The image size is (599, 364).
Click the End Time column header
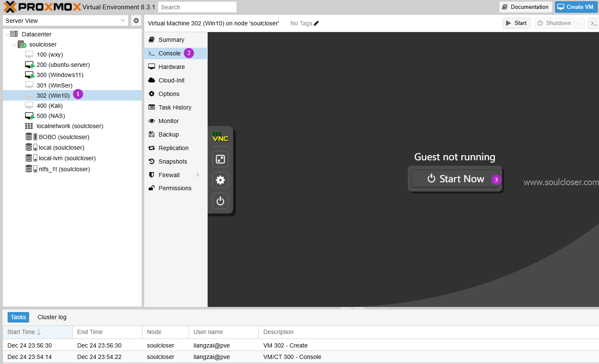107,332
